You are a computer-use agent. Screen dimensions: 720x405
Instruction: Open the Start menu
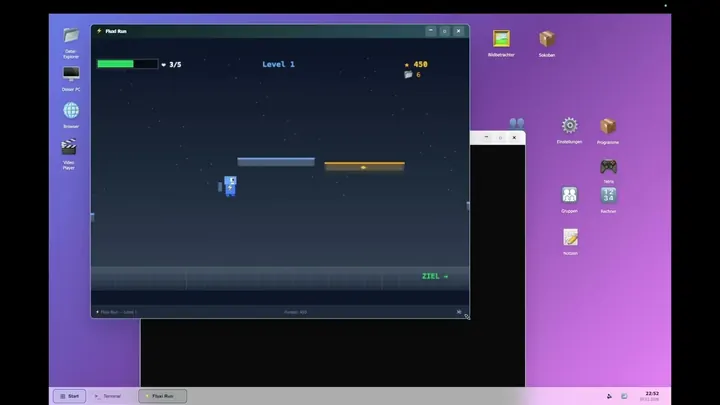[69, 396]
